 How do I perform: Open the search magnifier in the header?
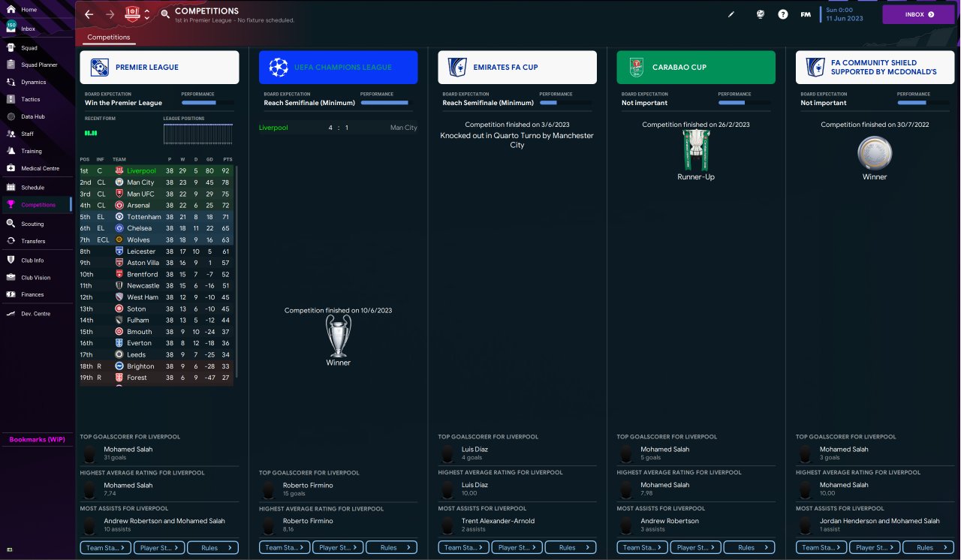tap(165, 14)
